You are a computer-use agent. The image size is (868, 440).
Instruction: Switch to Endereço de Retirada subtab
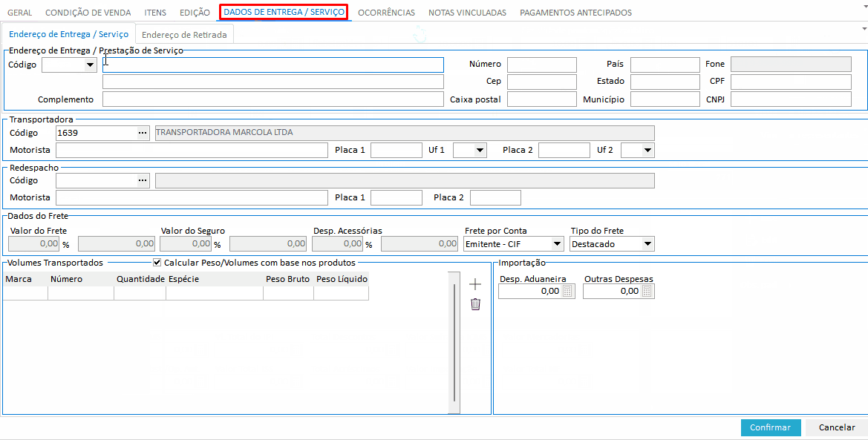pos(184,34)
